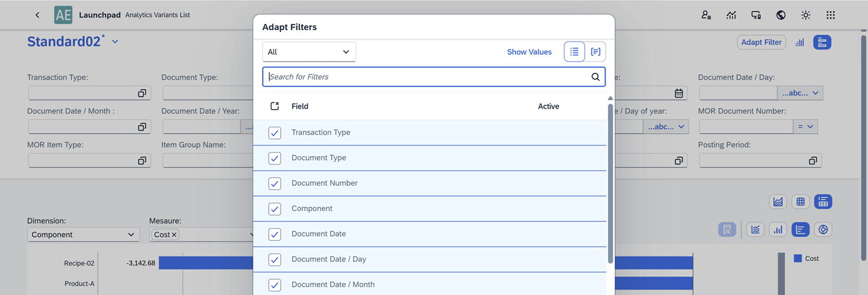Show table-only content view

pyautogui.click(x=801, y=201)
